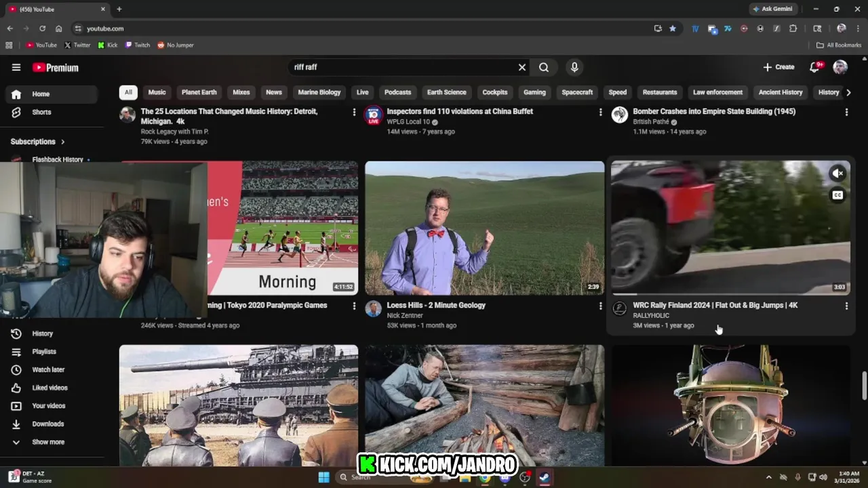Open Playlists in the sidebar
This screenshot has height=488, width=868.
click(53, 352)
